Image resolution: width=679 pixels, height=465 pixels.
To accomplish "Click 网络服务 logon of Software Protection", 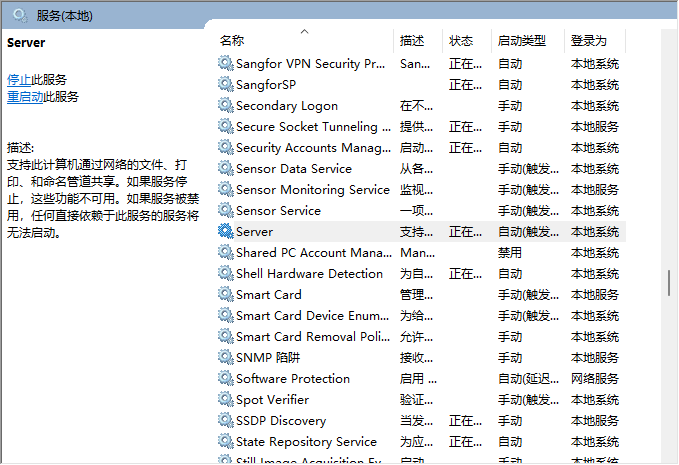I will (595, 379).
